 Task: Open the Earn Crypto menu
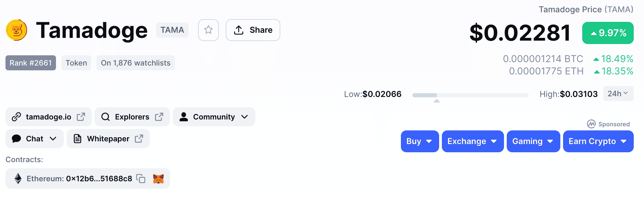click(x=598, y=141)
